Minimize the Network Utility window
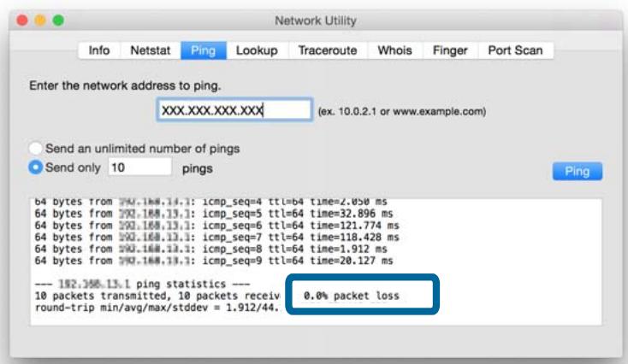This screenshot has height=364, width=628. click(40, 20)
